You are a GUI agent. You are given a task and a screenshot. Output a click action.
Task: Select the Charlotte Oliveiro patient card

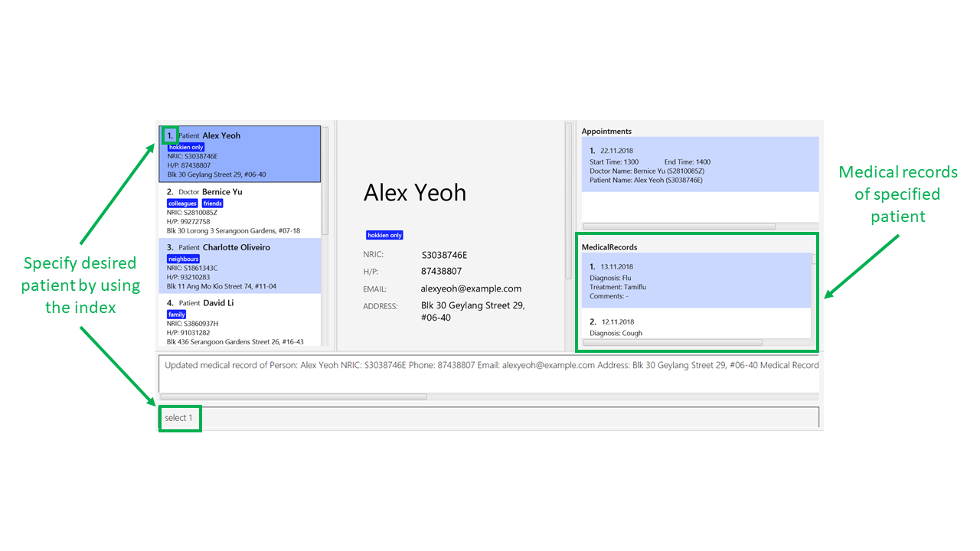coord(240,266)
